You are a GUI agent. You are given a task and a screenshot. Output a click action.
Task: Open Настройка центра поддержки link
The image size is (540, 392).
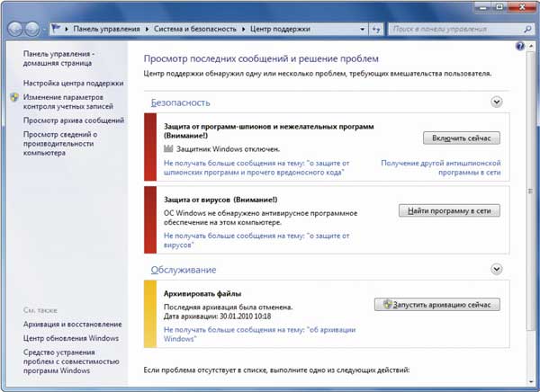(74, 84)
